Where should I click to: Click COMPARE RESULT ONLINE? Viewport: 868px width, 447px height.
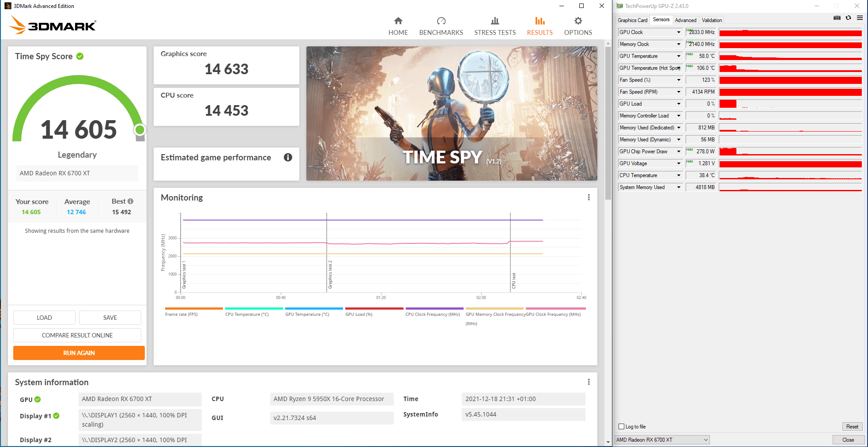tap(77, 335)
